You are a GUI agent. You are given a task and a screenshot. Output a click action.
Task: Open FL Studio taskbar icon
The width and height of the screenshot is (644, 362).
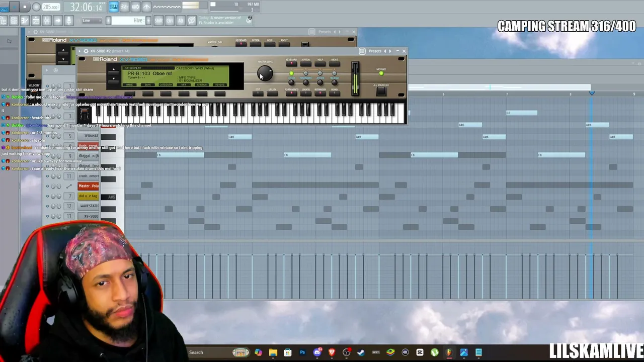449,352
